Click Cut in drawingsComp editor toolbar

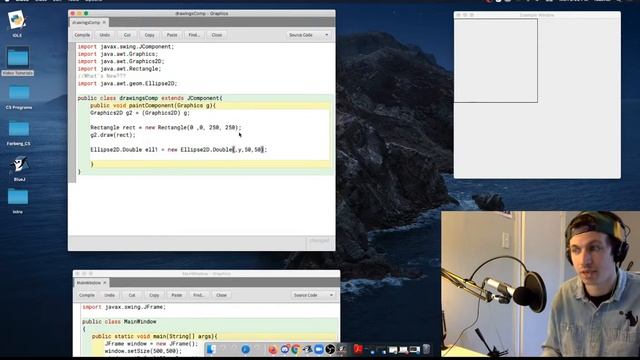(127, 35)
